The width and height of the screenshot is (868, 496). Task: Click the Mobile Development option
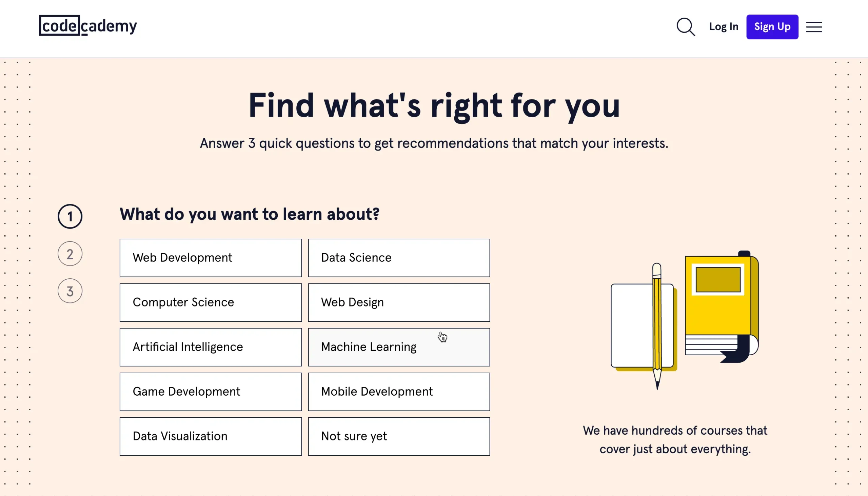pos(399,392)
